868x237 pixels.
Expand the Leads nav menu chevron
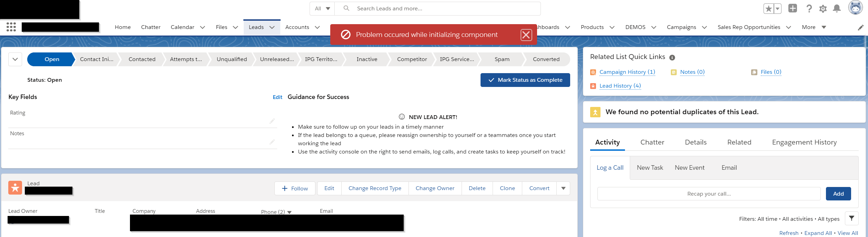[272, 27]
